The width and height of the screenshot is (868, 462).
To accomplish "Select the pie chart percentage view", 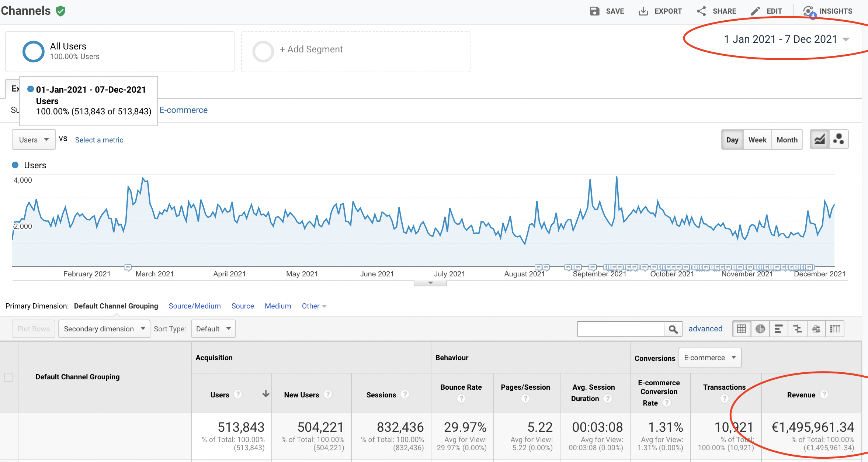I will click(760, 329).
